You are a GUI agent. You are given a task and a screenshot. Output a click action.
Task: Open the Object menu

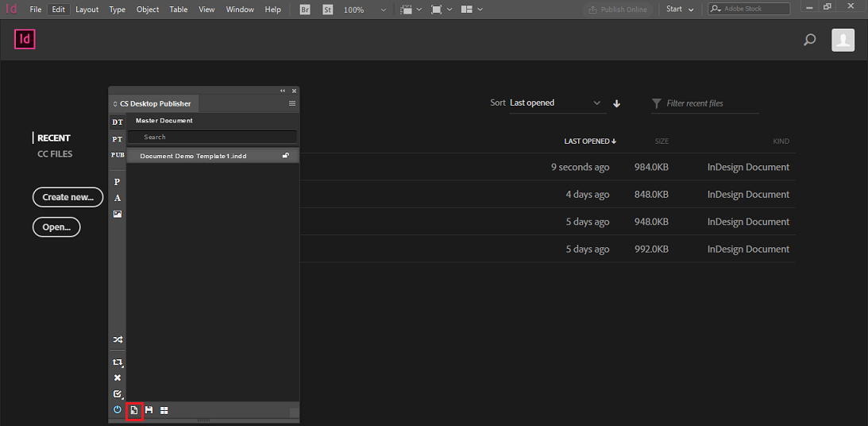[148, 10]
